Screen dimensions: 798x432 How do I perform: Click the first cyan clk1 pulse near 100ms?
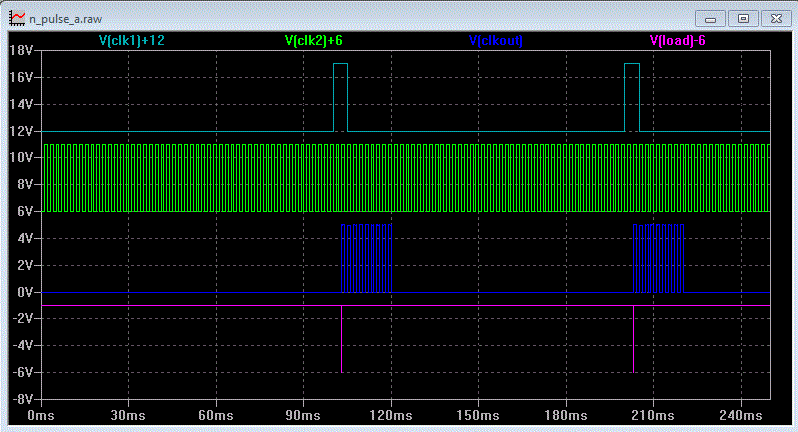point(340,97)
